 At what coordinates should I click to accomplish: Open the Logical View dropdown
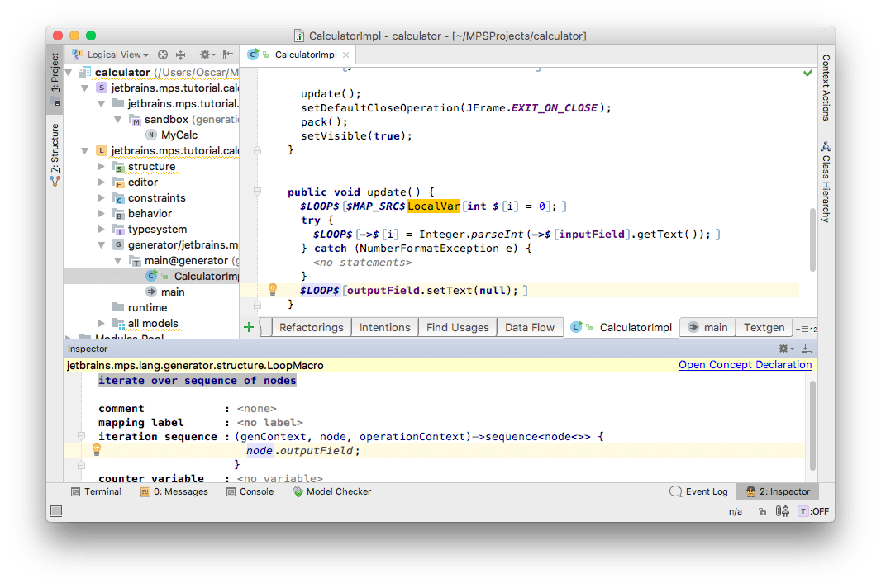[117, 55]
